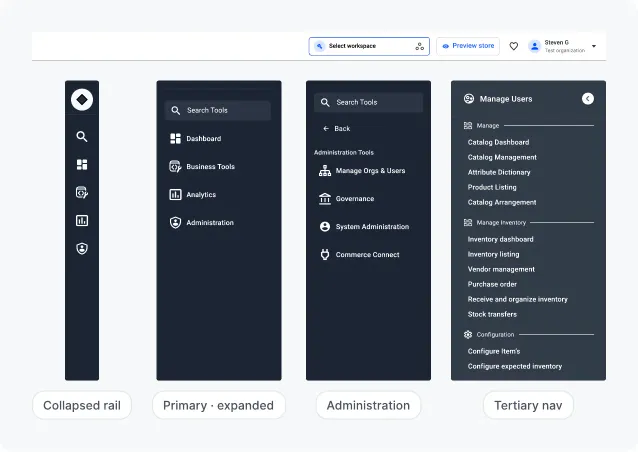This screenshot has width=638, height=452.
Task: Click the Administration Tools heading
Action: pyautogui.click(x=344, y=153)
